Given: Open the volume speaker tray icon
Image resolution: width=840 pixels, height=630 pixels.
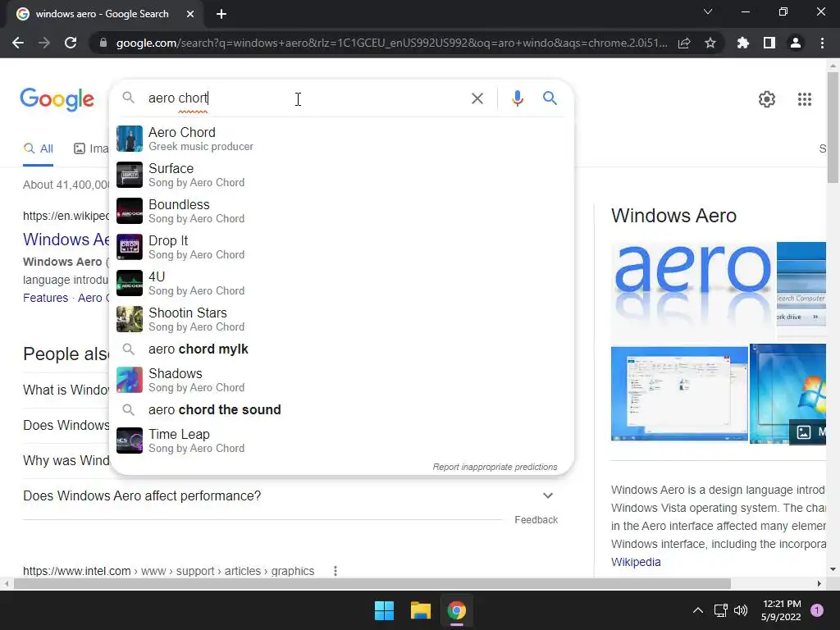Looking at the screenshot, I should click(741, 610).
